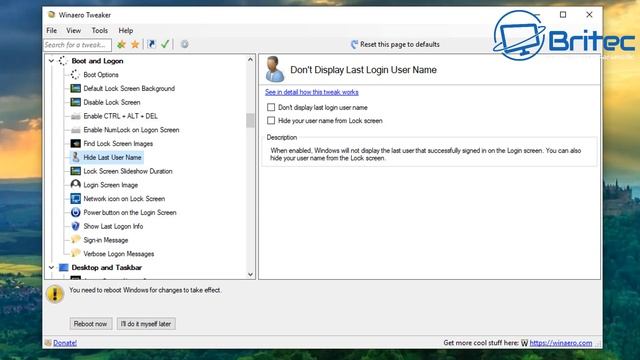Select Boot Options tree item
The height and width of the screenshot is (360, 640).
[101, 75]
